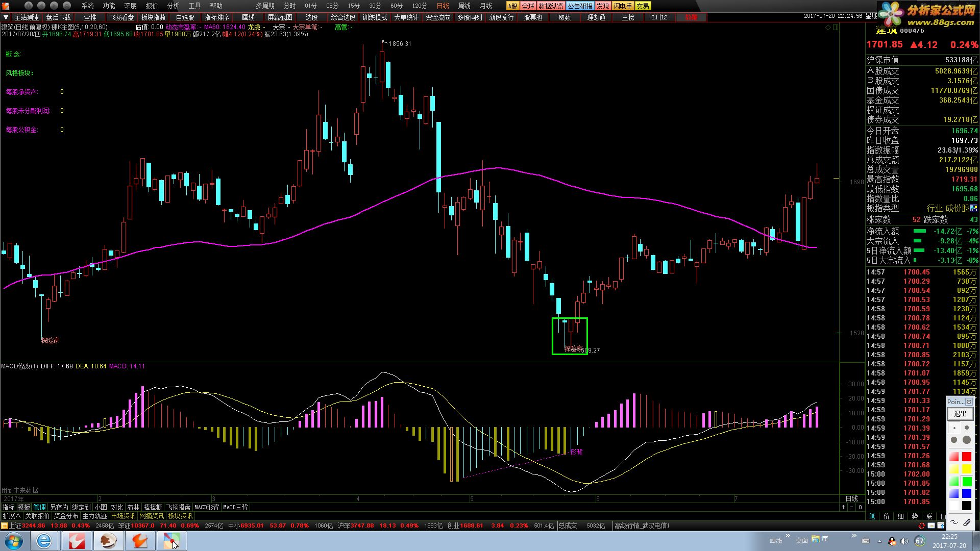Expand the 桌面 库 taskbar toolbar chevron
980x551 pixels.
(x=854, y=536)
